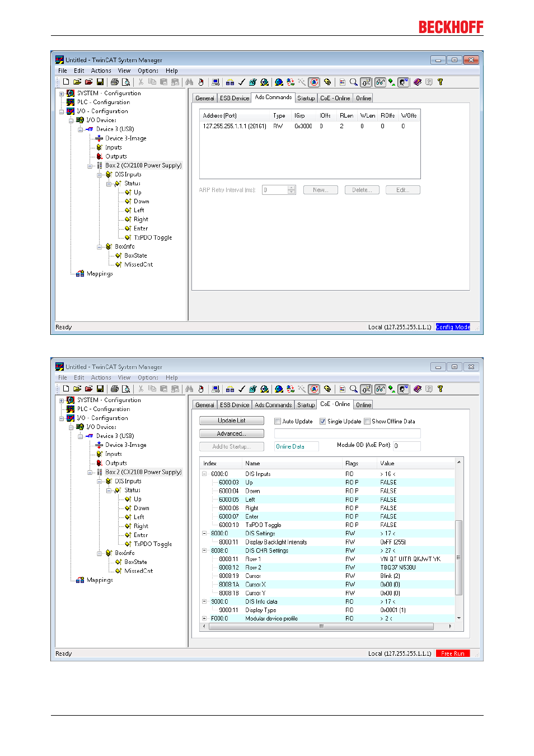The height and width of the screenshot is (756, 534).
Task: Click the magnifier search icon in top window toolbar
Action: pos(354,82)
